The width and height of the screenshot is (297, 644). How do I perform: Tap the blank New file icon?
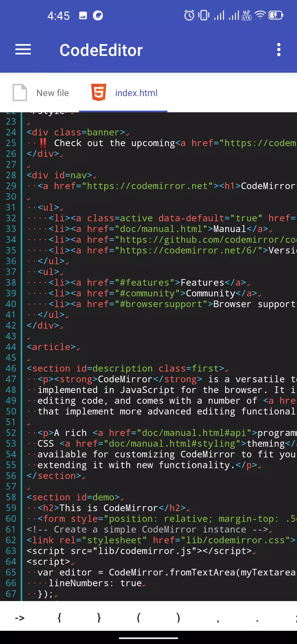[x=20, y=92]
